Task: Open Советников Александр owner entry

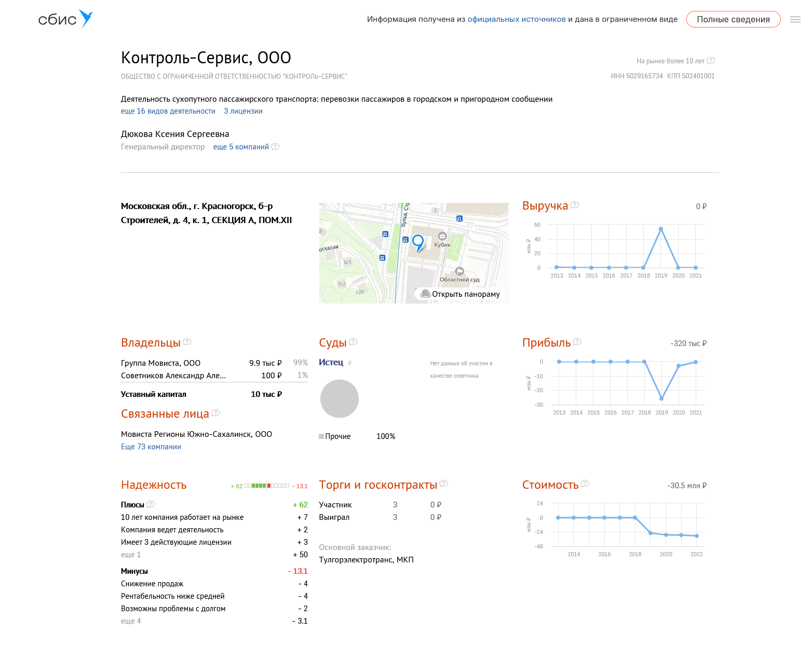Action: click(173, 376)
